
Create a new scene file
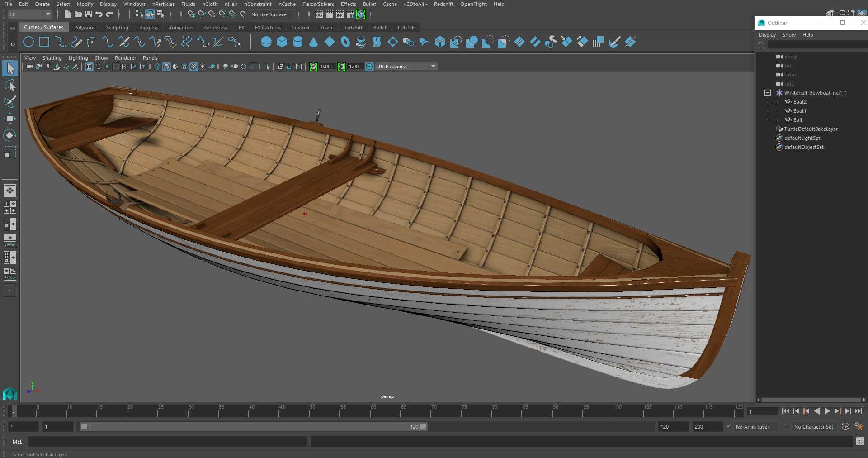pos(68,14)
